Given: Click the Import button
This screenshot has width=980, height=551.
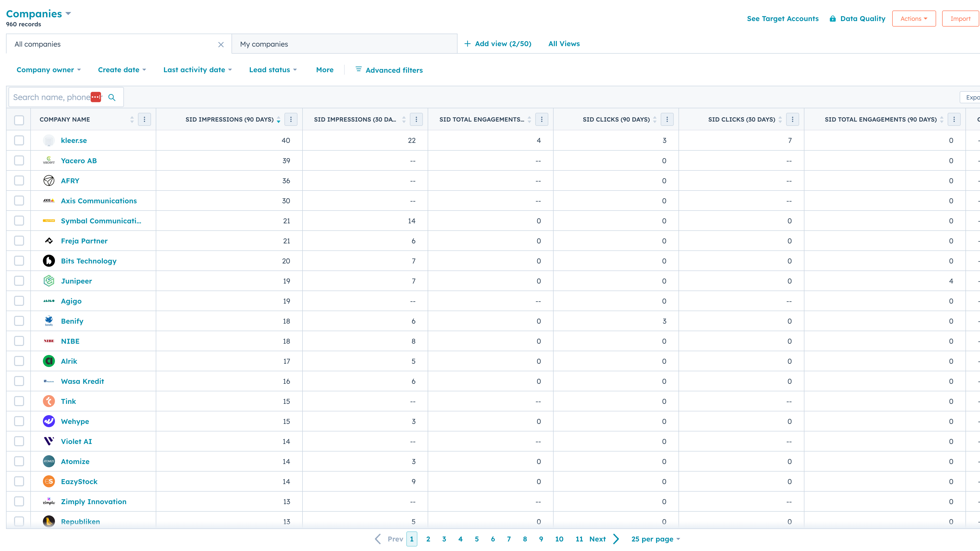Looking at the screenshot, I should (x=960, y=18).
